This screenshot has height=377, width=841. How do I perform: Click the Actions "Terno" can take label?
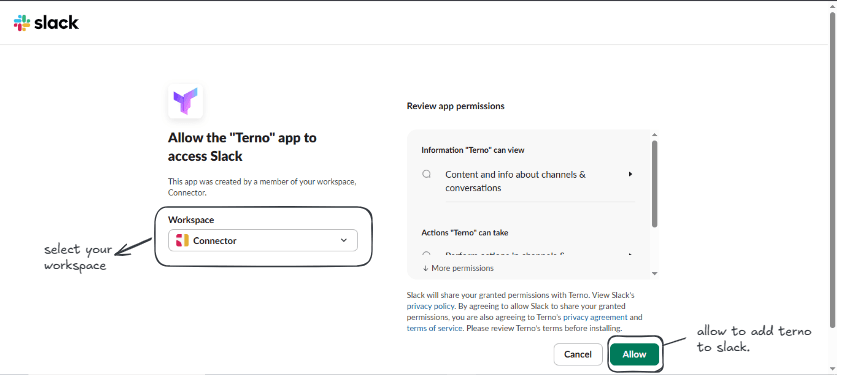pyautogui.click(x=465, y=233)
